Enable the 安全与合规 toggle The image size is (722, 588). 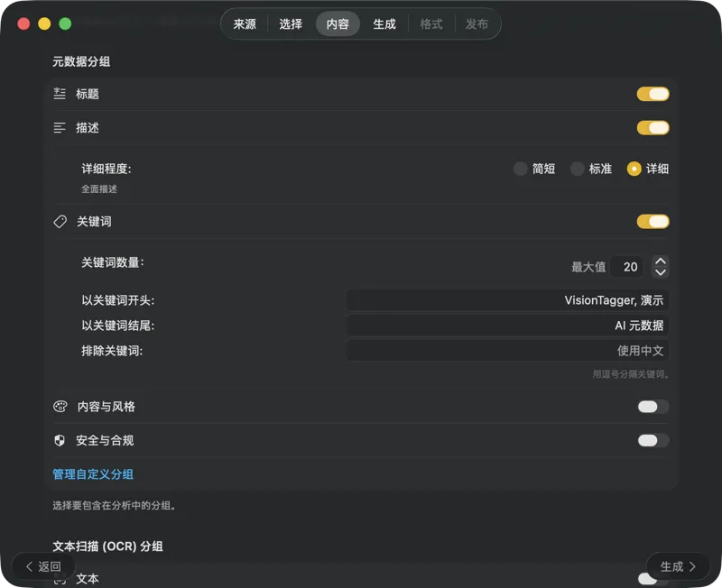pyautogui.click(x=652, y=440)
